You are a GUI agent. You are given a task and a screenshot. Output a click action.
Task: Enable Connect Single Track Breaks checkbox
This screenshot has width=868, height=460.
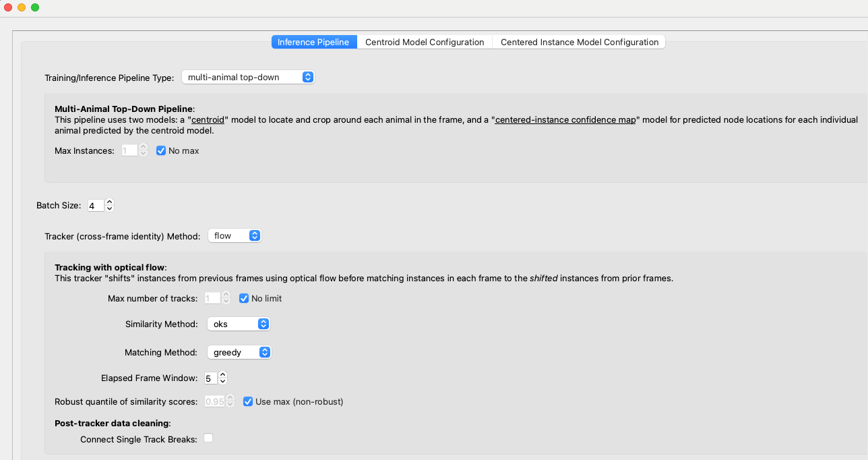click(x=208, y=438)
